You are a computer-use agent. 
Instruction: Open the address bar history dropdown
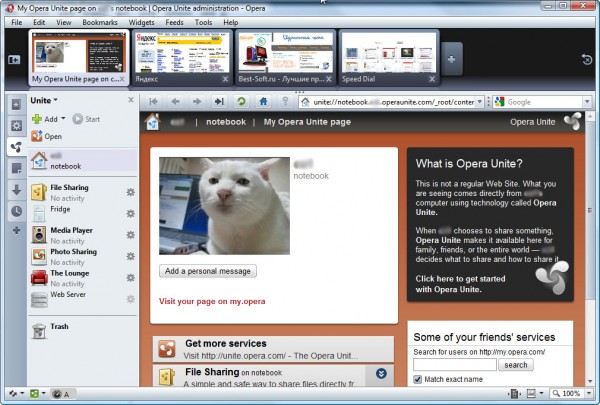479,102
